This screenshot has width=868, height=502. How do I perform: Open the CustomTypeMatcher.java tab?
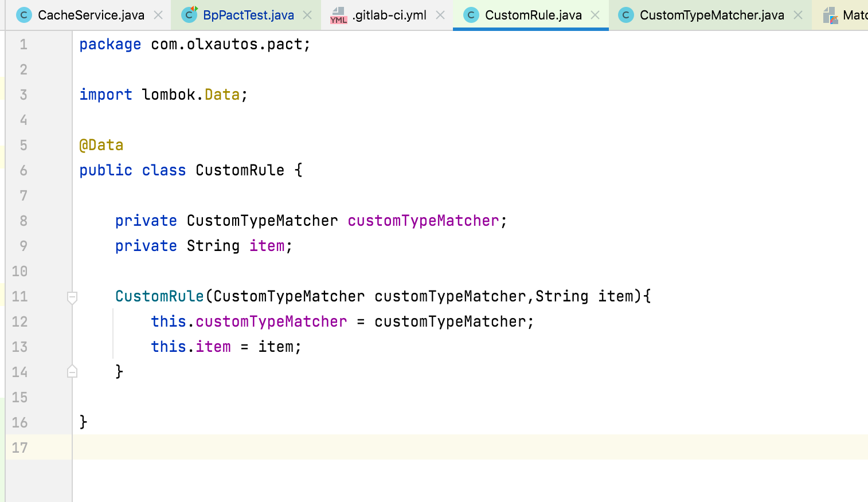711,15
